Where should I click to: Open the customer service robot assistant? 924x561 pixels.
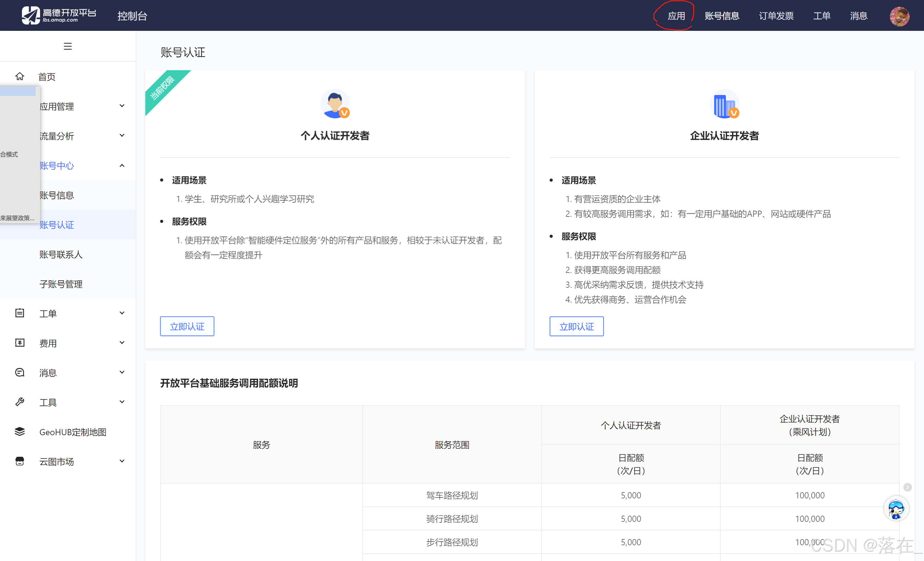tap(896, 509)
